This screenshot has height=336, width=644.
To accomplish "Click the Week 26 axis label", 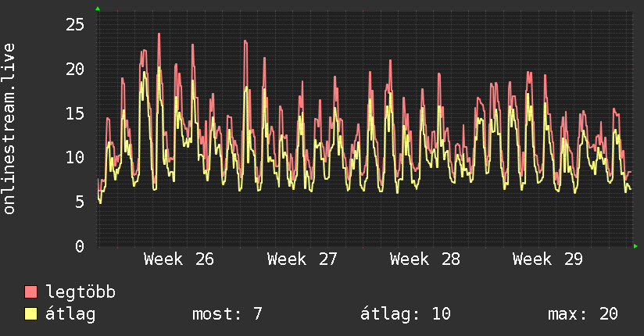I will click(x=179, y=259).
